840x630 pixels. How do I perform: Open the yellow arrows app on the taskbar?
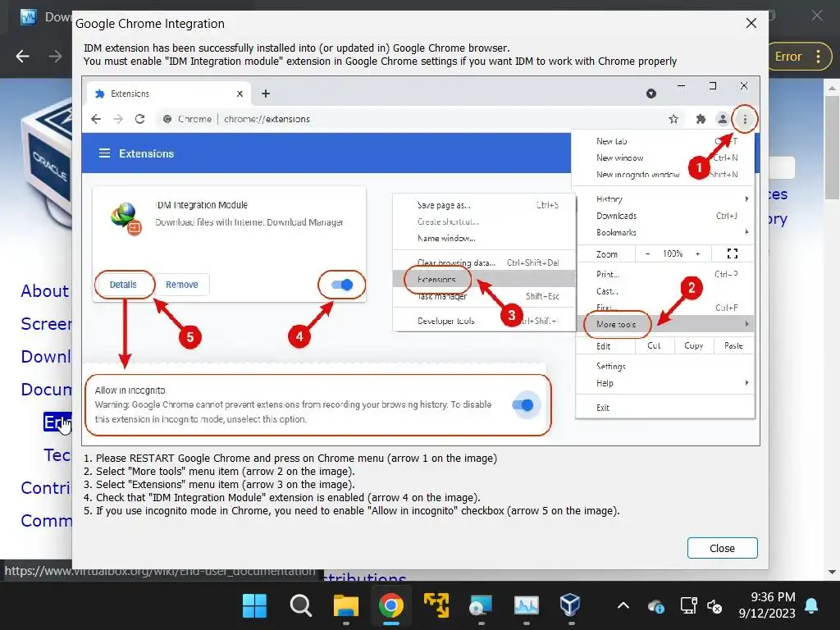coord(436,606)
